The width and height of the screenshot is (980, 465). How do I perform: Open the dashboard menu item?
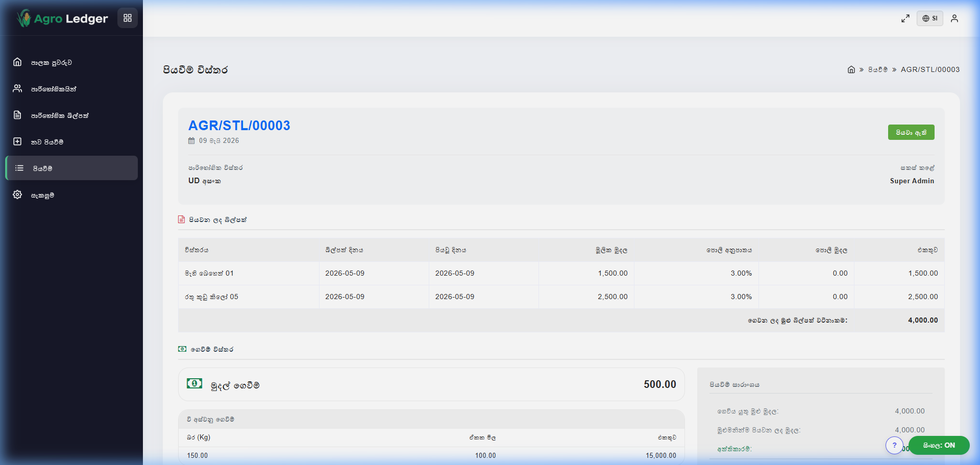pyautogui.click(x=71, y=62)
